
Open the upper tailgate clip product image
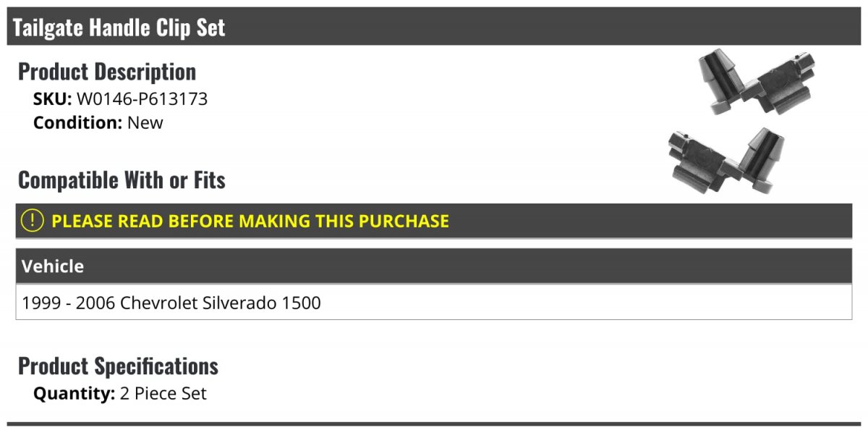[x=756, y=82]
